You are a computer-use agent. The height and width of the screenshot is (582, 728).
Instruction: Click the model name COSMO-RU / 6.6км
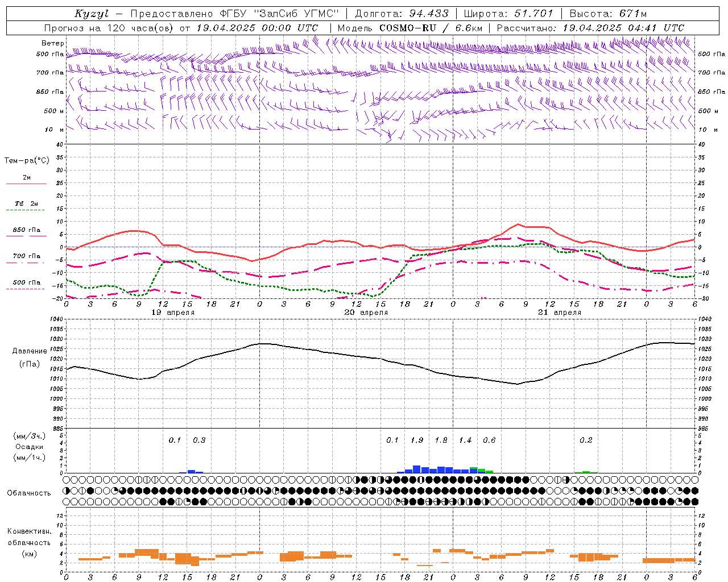[x=431, y=28]
